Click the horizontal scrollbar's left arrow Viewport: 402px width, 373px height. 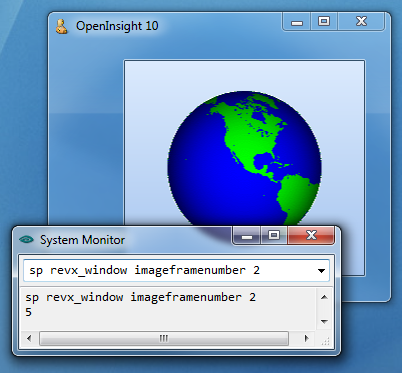(x=29, y=339)
